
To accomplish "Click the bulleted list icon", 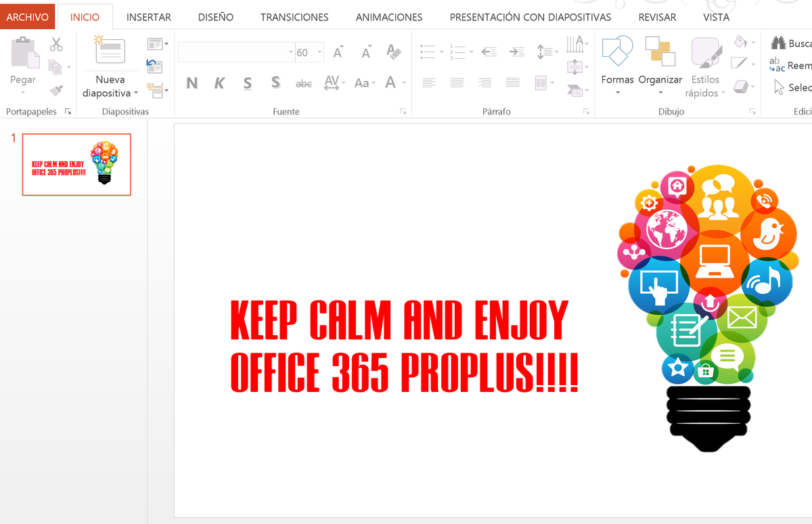I will (428, 51).
